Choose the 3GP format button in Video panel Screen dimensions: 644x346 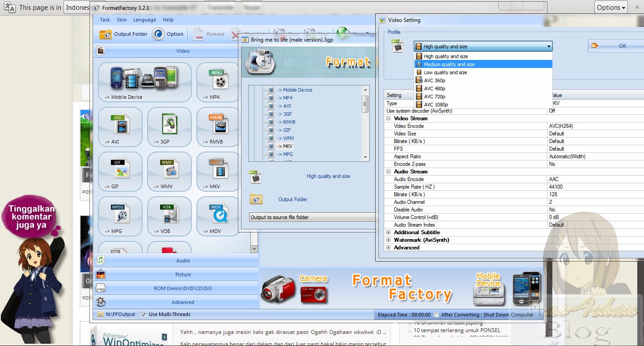click(169, 127)
